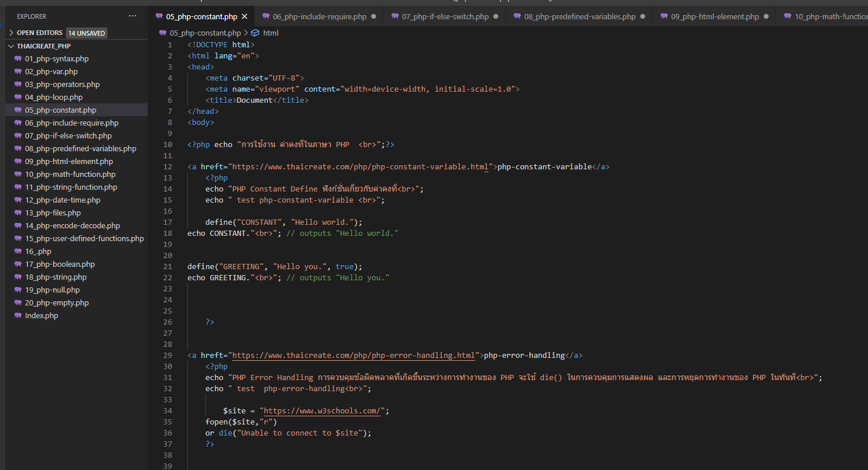Open 01_php-syntax.php in the Explorer

click(57, 58)
